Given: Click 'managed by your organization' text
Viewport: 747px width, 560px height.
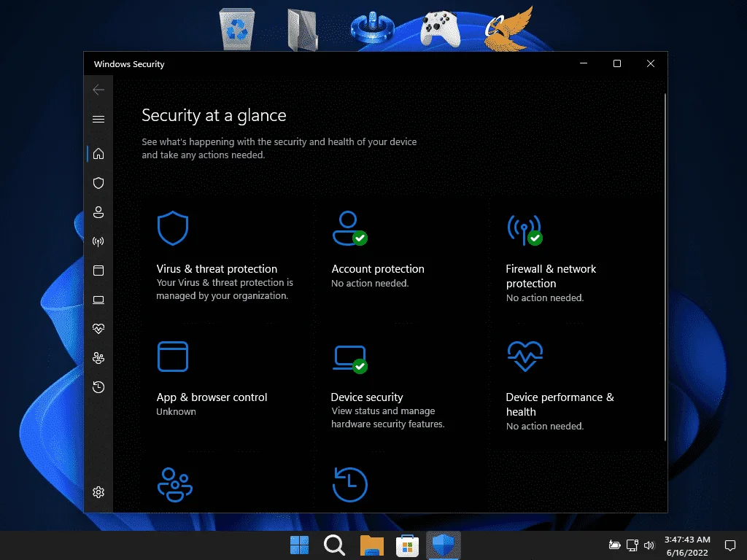Looking at the screenshot, I should click(222, 296).
